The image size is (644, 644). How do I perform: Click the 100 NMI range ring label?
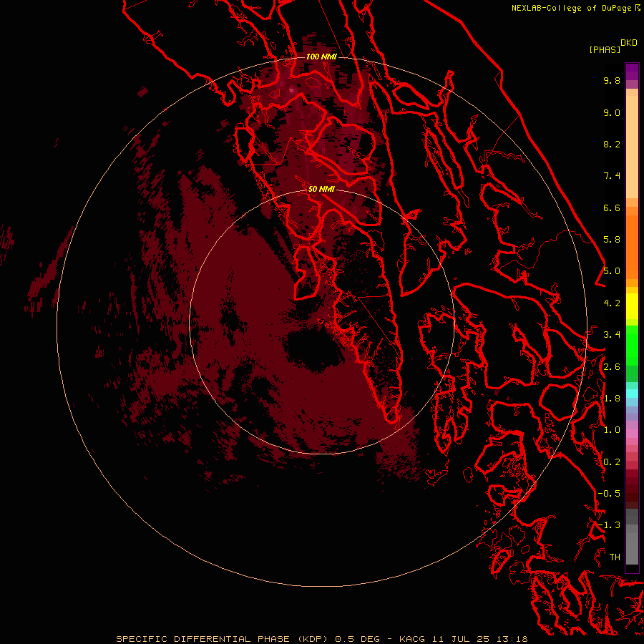[321, 57]
